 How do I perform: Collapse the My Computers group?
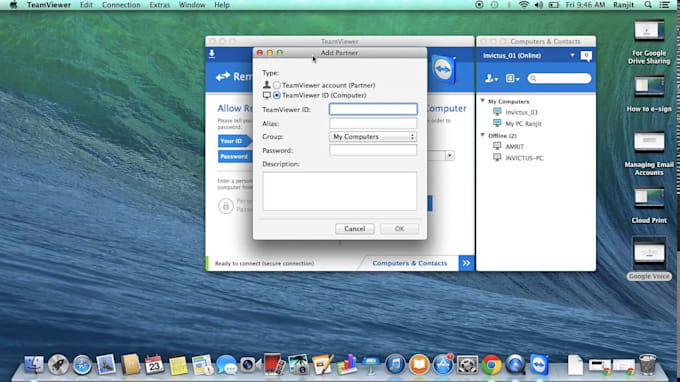[483, 101]
